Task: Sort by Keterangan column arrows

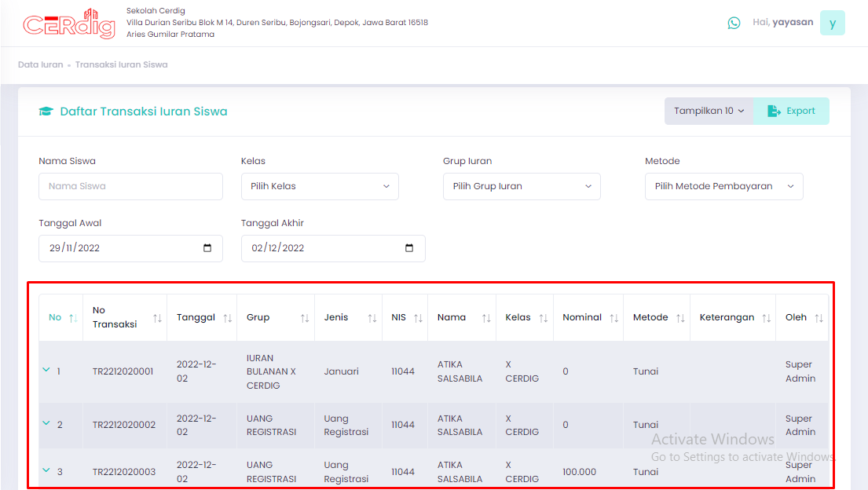Action: pos(766,318)
